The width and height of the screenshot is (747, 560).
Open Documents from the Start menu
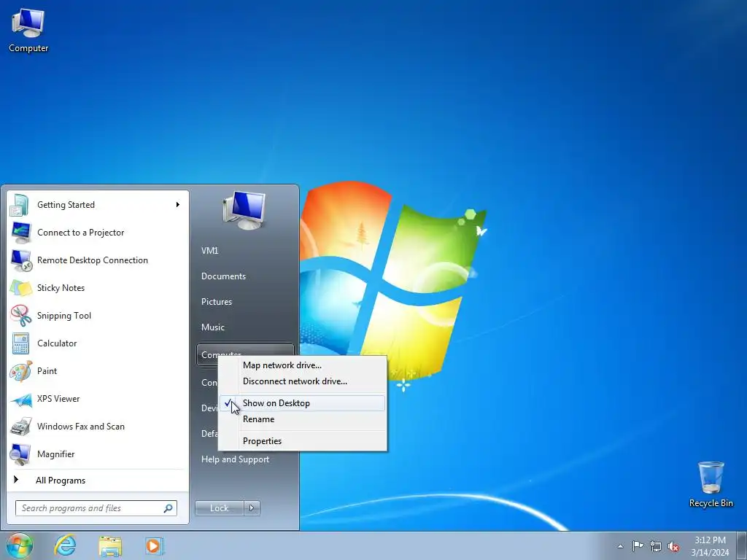[x=223, y=276]
